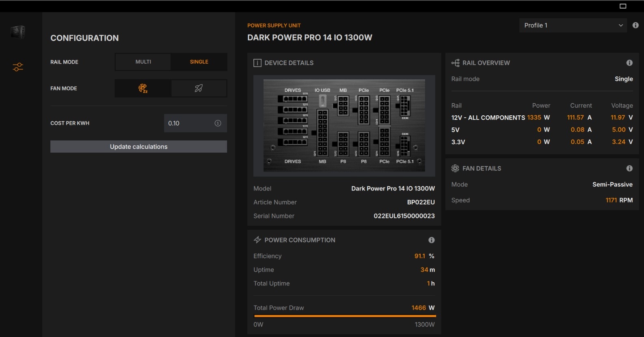Click the Cost per kWh input field
The height and width of the screenshot is (337, 644).
[195, 123]
